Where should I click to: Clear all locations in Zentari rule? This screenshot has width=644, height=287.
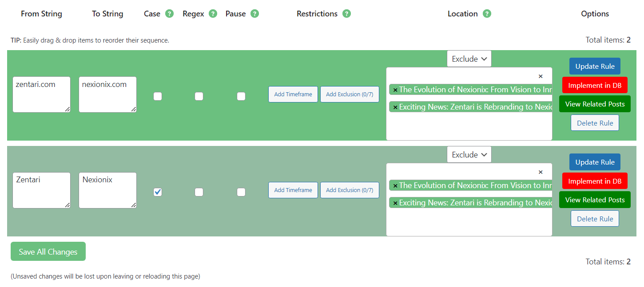pos(541,172)
